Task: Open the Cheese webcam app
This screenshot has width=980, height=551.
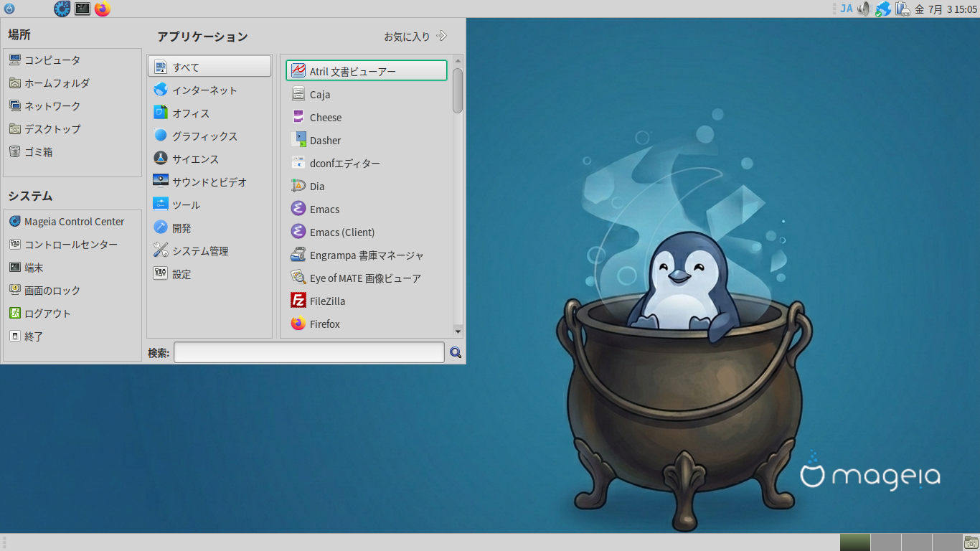Action: click(366, 117)
